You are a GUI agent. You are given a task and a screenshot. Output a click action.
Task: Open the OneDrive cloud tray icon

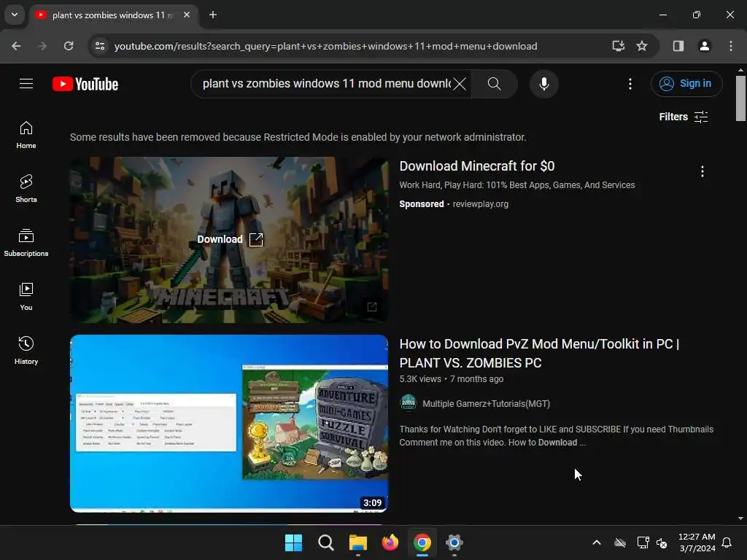click(620, 542)
